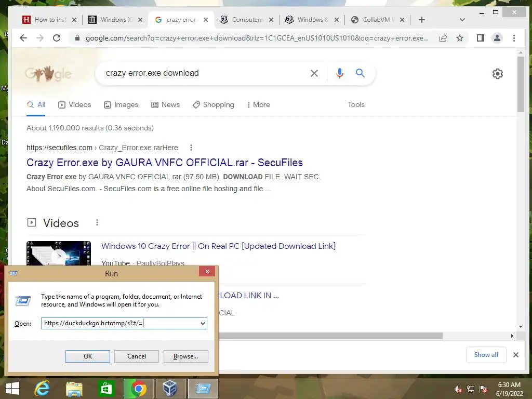This screenshot has height=399, width=532.
Task: Click the network tray icon
Action: click(471, 389)
